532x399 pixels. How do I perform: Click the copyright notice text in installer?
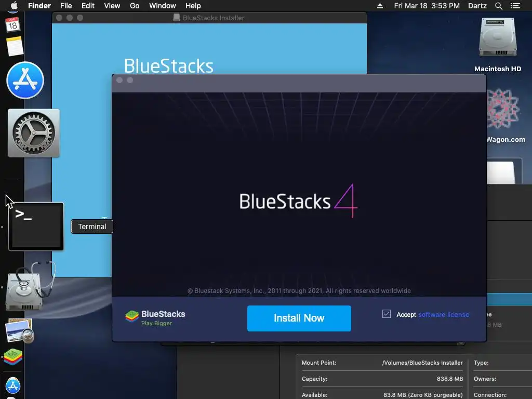299,291
